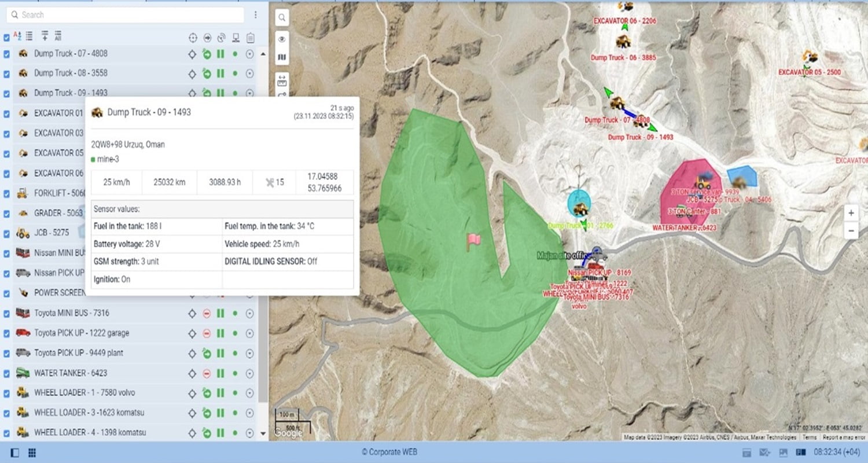Expand the options menu for WHEEL LOADER - 4 - 1398
The height and width of the screenshot is (463, 868).
(249, 433)
